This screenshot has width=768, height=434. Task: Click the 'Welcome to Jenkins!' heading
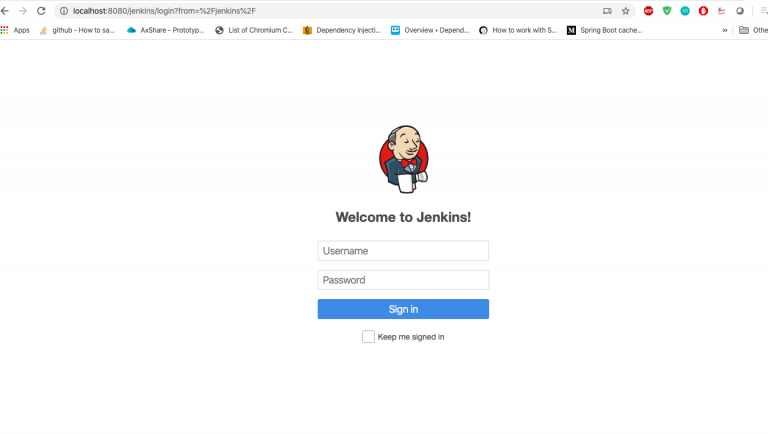click(403, 217)
